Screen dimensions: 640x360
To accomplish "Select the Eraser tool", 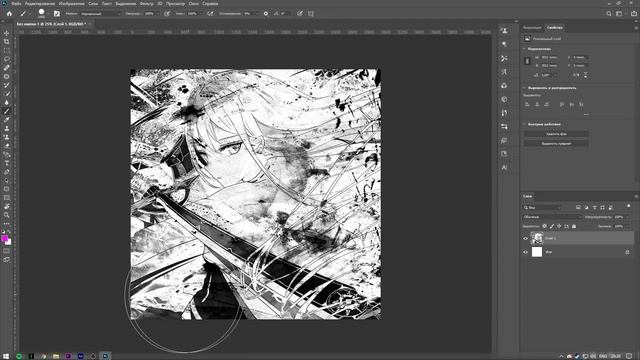I will point(7,146).
